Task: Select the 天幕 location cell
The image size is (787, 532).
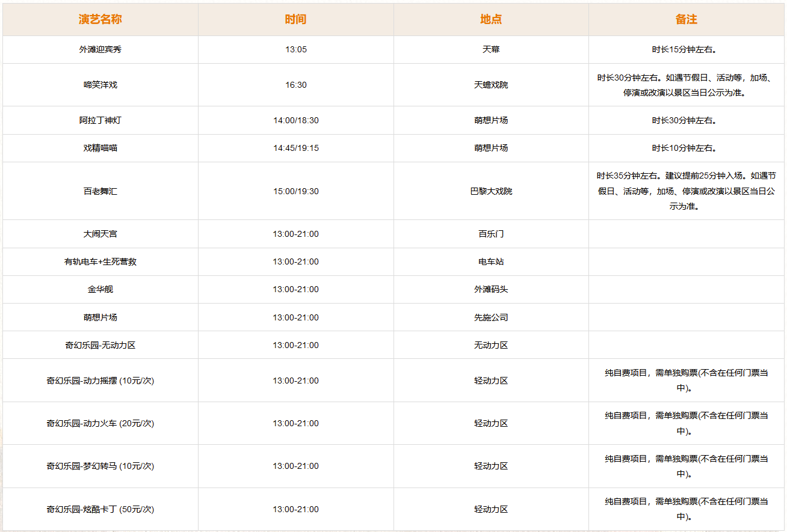Action: 491,49
